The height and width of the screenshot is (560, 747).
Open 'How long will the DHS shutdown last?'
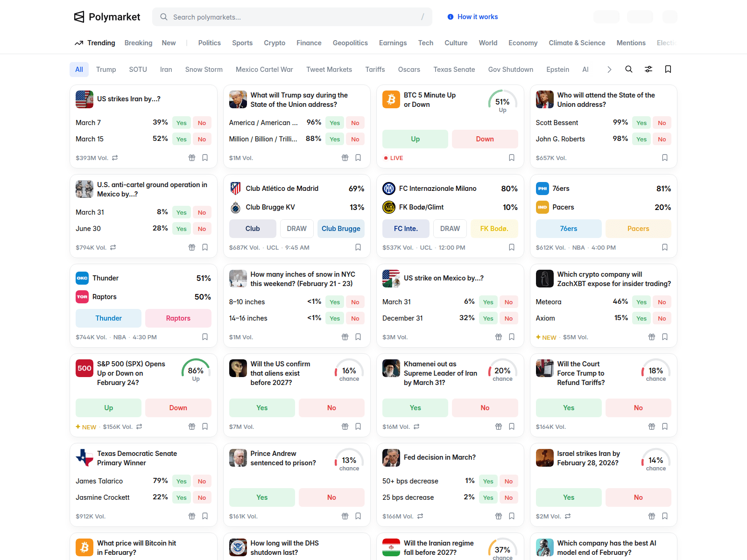pos(284,547)
